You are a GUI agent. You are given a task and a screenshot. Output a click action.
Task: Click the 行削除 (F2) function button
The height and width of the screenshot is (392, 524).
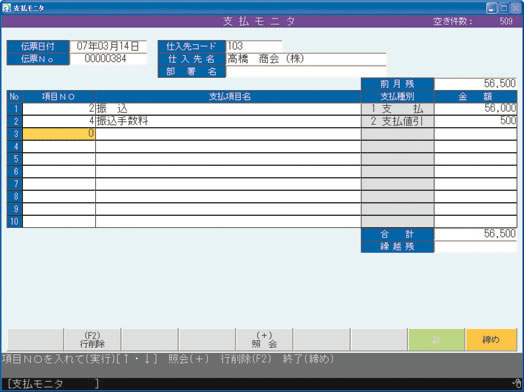[x=92, y=340]
